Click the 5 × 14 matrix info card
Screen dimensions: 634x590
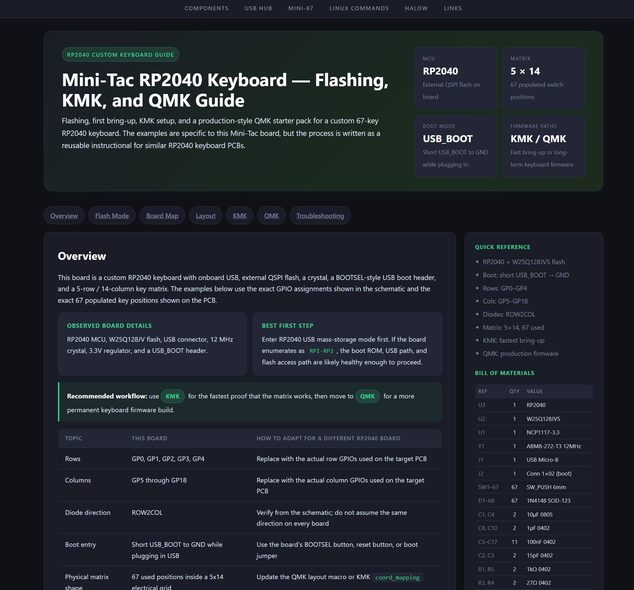(x=543, y=78)
